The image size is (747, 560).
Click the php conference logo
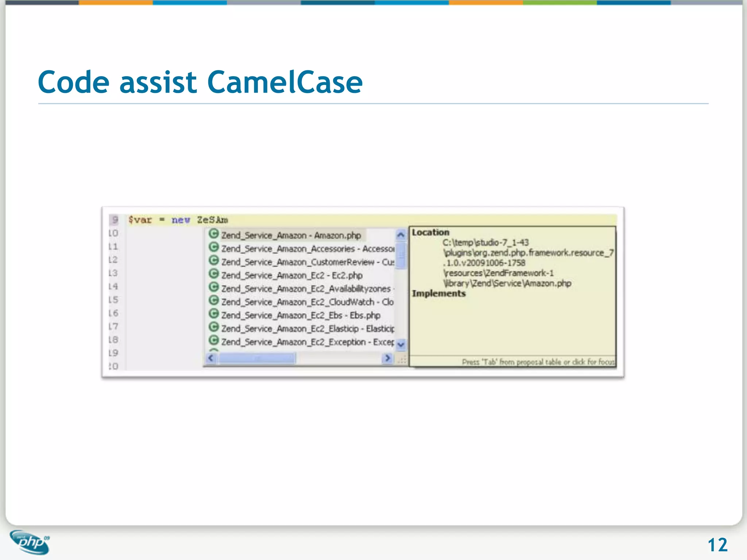30,542
